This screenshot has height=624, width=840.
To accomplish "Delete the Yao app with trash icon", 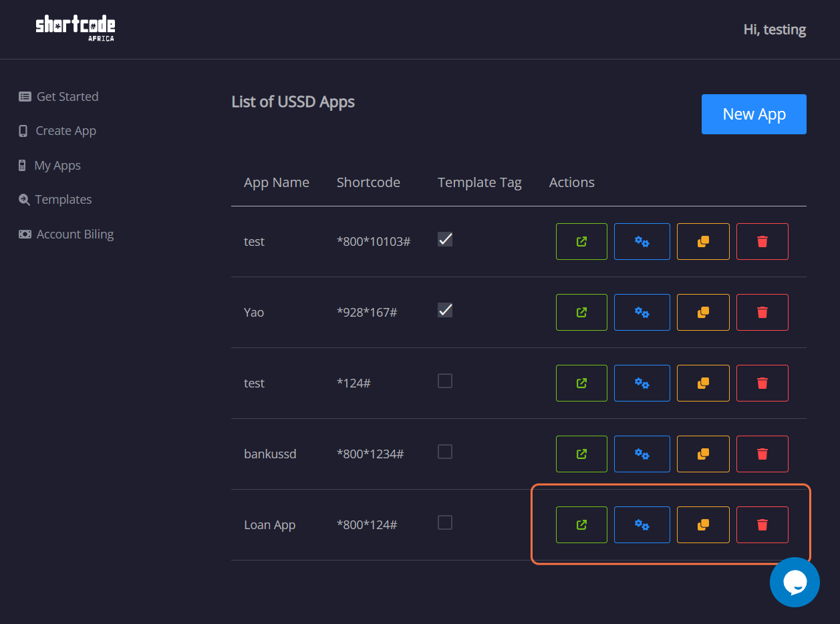I will tap(762, 312).
